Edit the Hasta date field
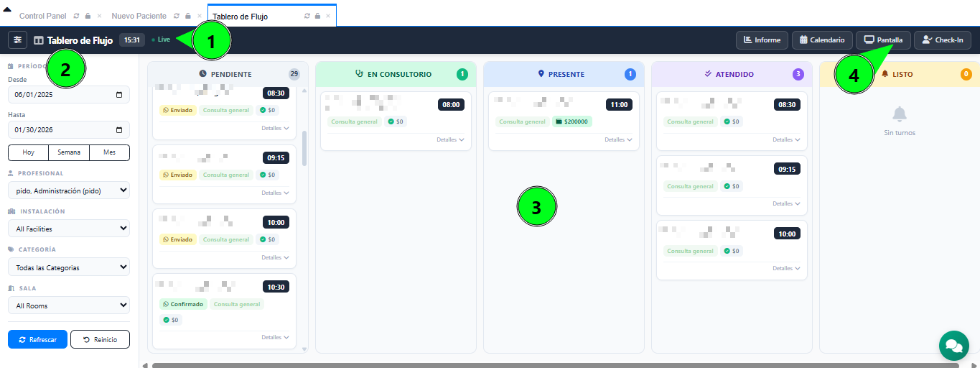The height and width of the screenshot is (368, 980). pyautogui.click(x=69, y=130)
